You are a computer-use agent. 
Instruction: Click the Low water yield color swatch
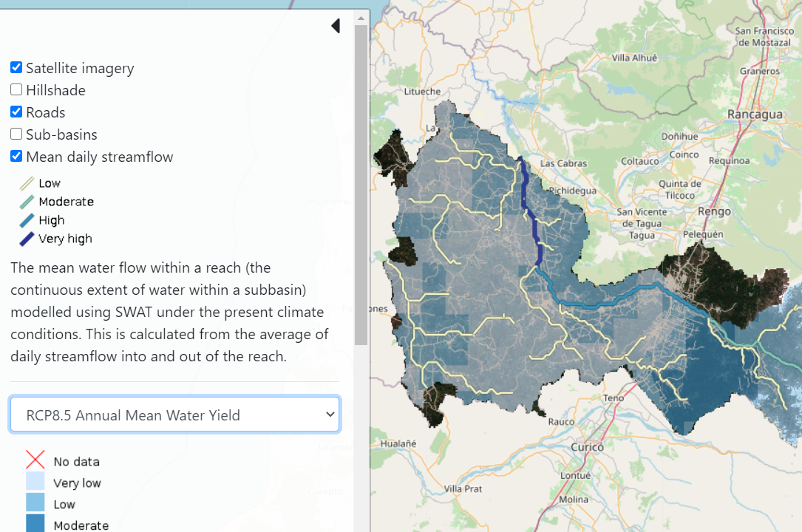(35, 502)
